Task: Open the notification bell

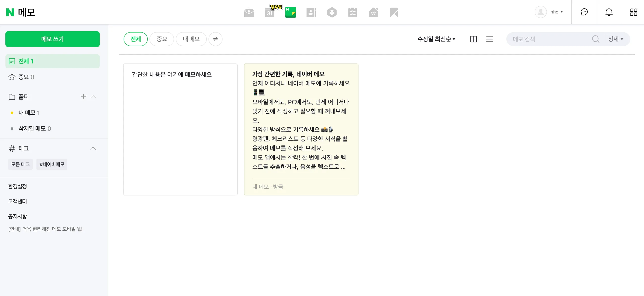Action: tap(609, 12)
